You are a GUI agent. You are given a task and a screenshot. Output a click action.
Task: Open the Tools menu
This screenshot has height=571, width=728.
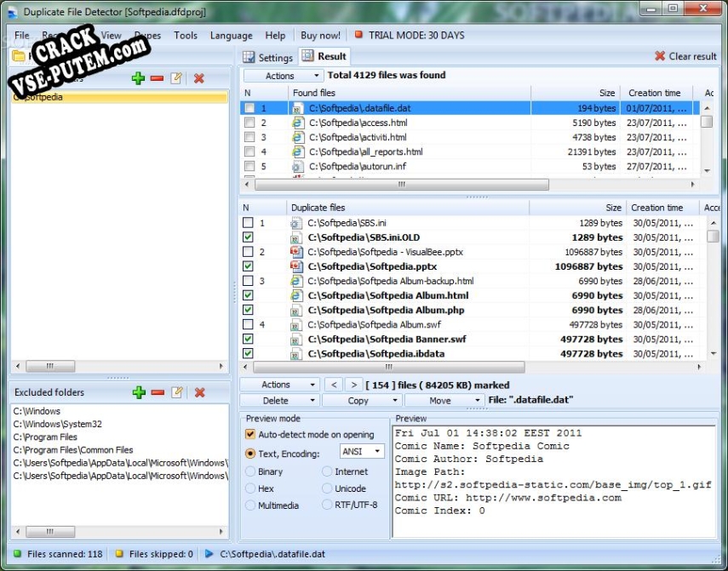click(186, 35)
